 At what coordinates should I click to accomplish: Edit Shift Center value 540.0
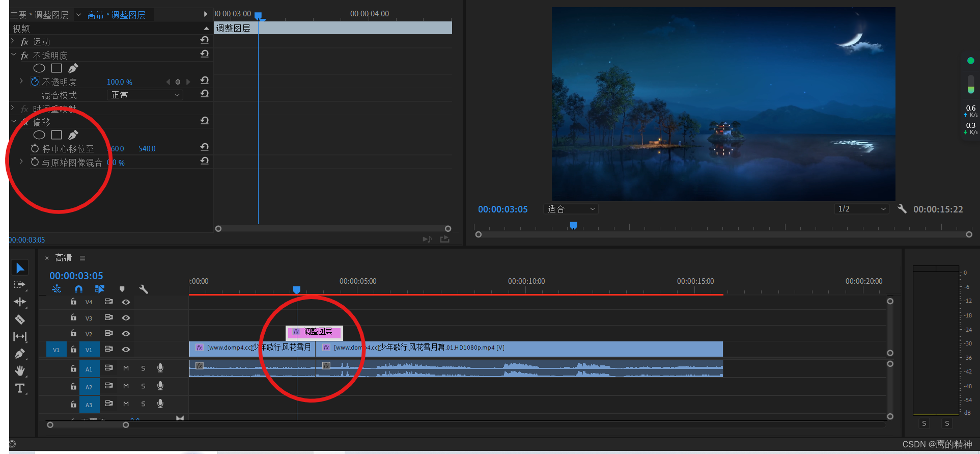pos(147,149)
